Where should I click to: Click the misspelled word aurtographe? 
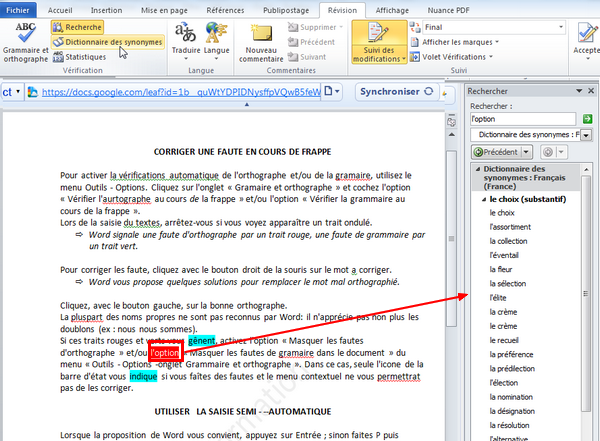click(127, 199)
